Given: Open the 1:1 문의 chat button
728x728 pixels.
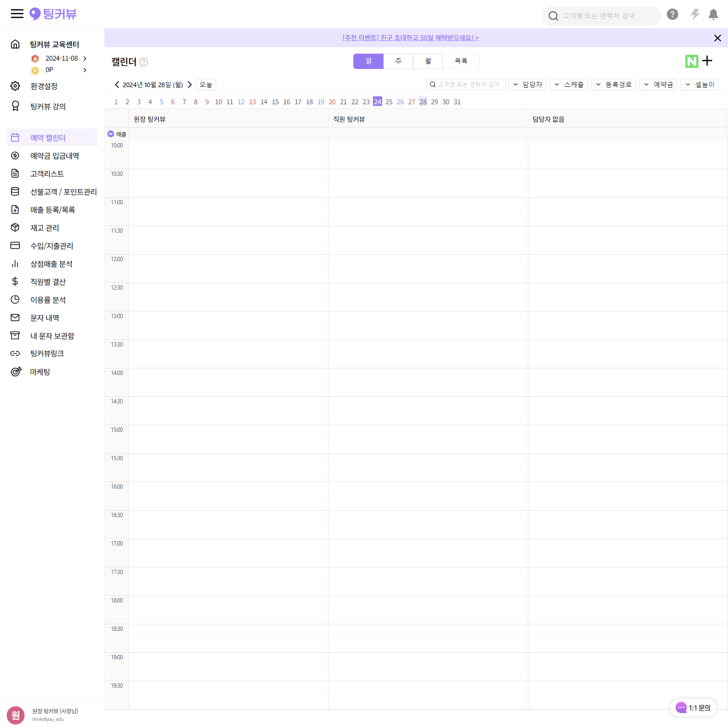Looking at the screenshot, I should pos(693,708).
